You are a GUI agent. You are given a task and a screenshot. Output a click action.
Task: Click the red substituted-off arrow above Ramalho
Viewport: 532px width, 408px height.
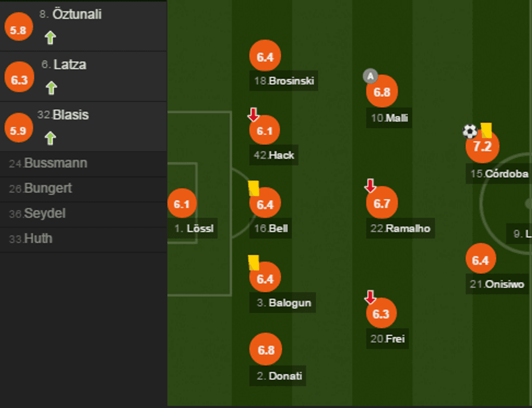tap(370, 186)
